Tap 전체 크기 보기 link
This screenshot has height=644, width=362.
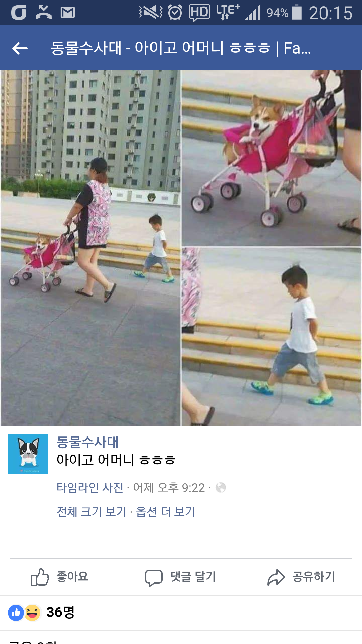pyautogui.click(x=92, y=512)
